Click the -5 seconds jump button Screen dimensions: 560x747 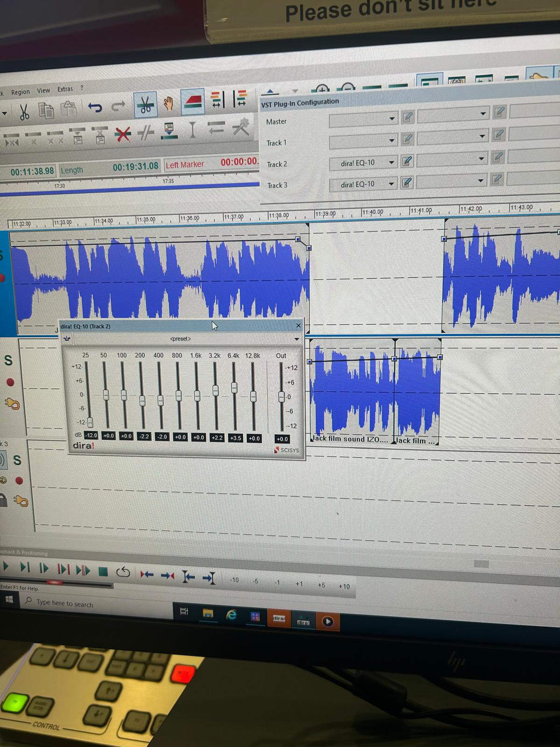(x=256, y=581)
